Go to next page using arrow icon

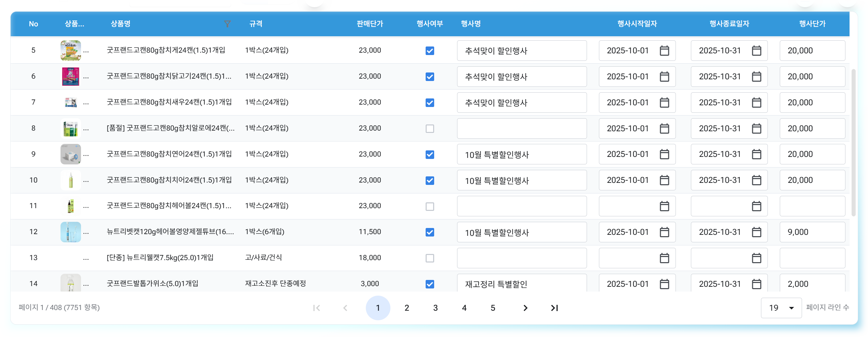pos(525,308)
